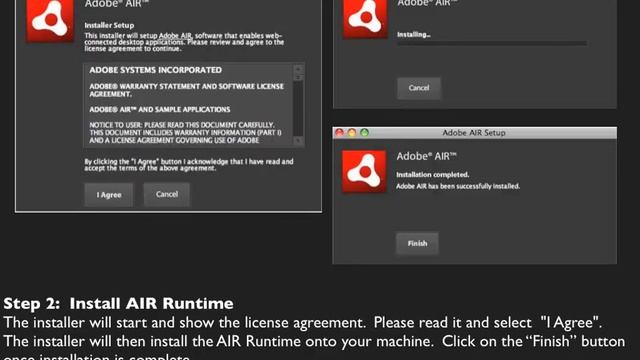Click Adobe AIR logo in completed dialog
The height and width of the screenshot is (360, 640).
tap(364, 171)
